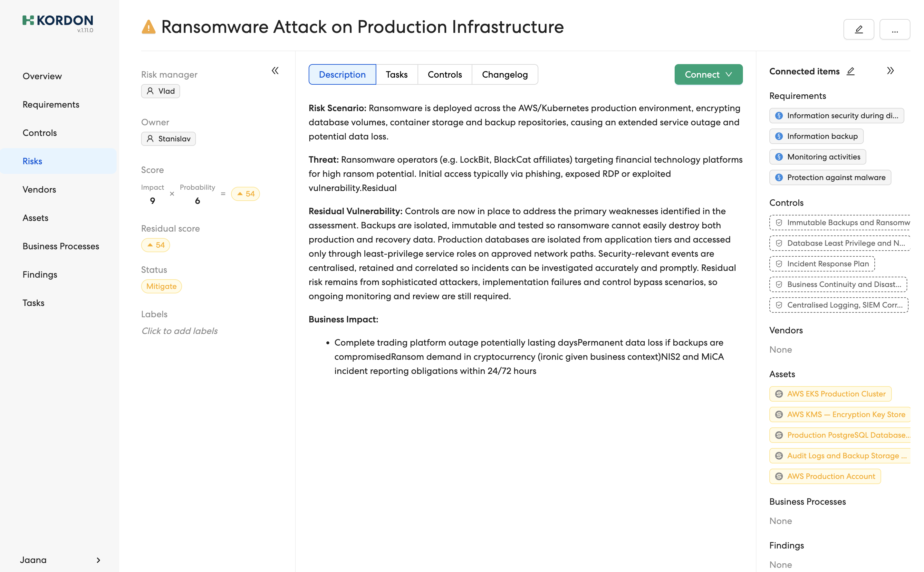Open the Business Continuity and Disaster control

coord(838,284)
